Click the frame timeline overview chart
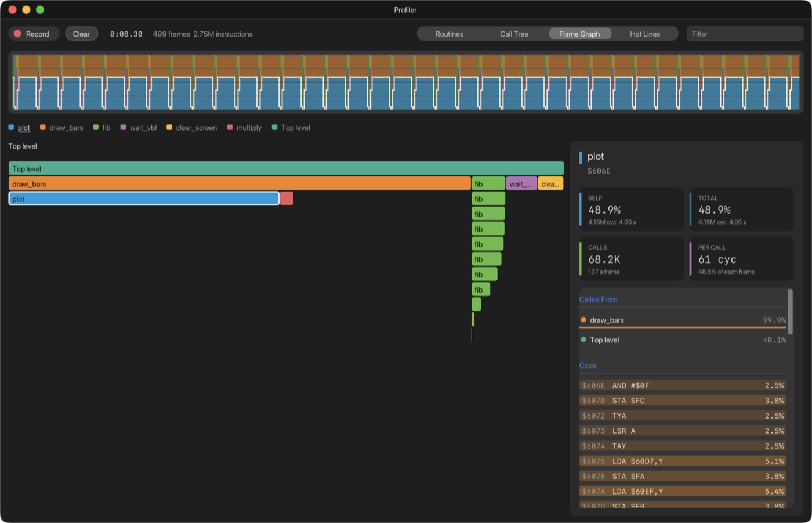 [406, 82]
